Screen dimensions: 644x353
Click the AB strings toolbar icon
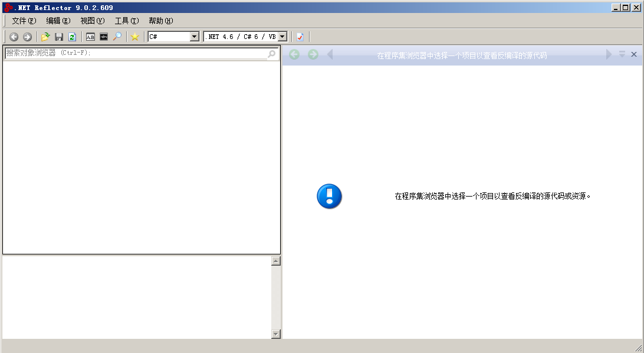coord(90,37)
